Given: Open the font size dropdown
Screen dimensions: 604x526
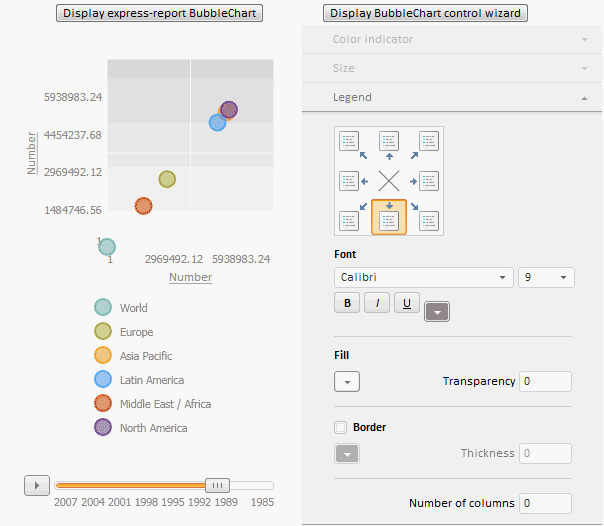Looking at the screenshot, I should (546, 277).
